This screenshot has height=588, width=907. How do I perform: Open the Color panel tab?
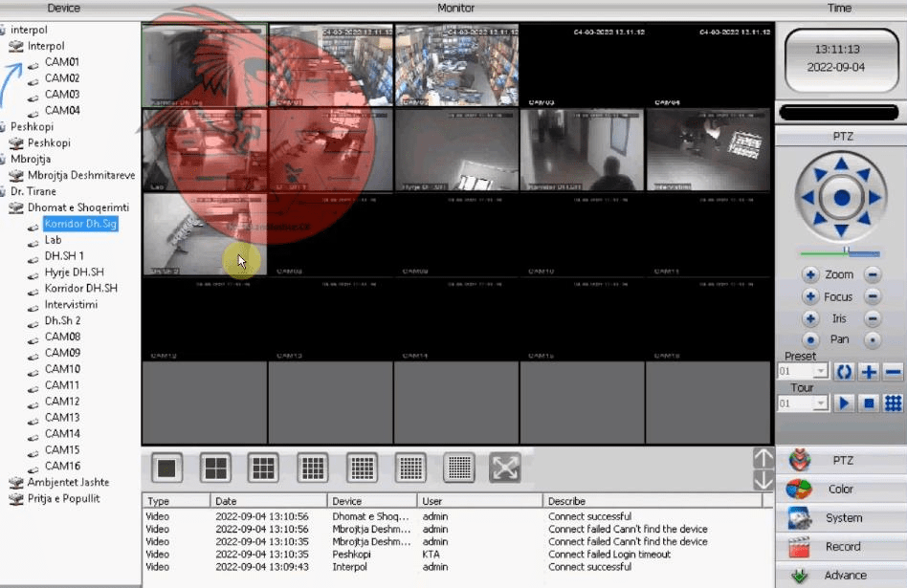pyautogui.click(x=840, y=490)
